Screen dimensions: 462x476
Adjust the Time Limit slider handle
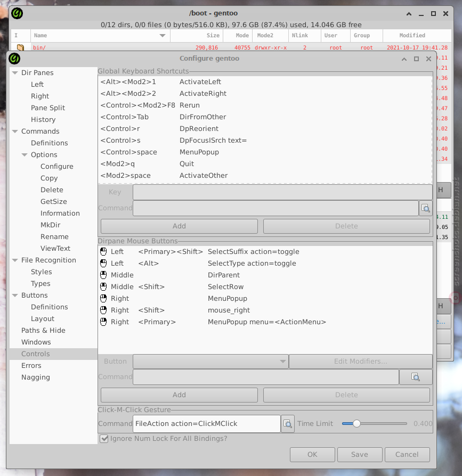(x=356, y=423)
